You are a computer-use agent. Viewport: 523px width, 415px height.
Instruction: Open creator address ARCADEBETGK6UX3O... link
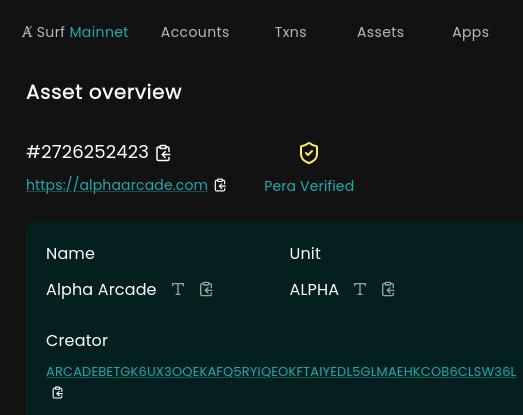click(x=281, y=372)
